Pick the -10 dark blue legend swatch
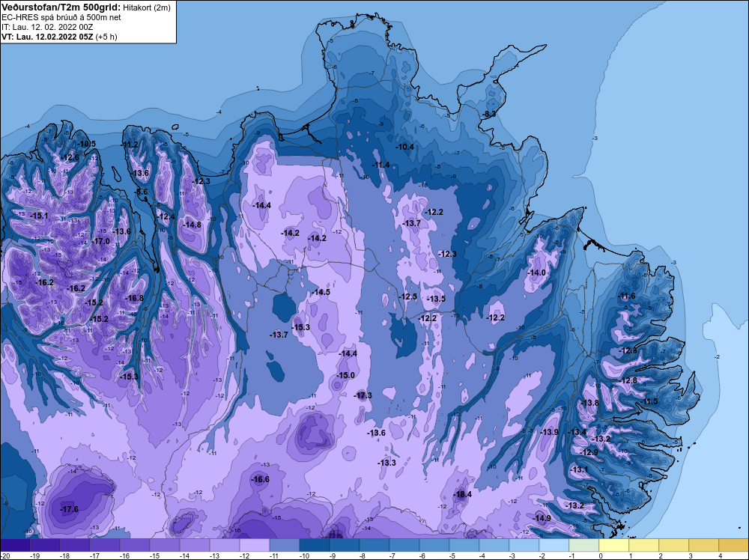 pos(315,545)
